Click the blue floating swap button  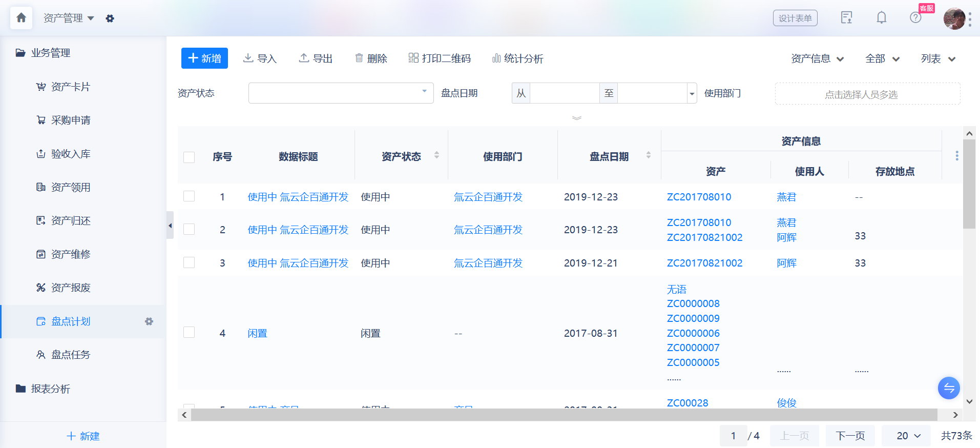click(x=949, y=388)
